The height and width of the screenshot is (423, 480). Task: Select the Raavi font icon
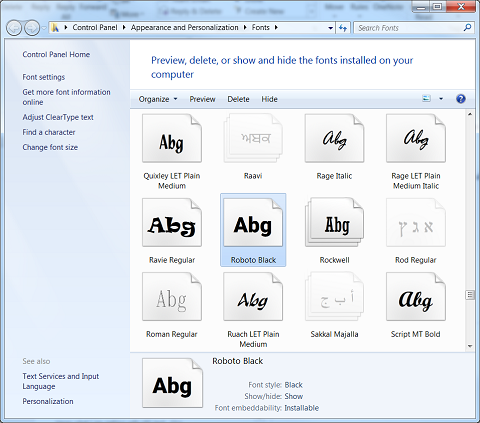[253, 138]
